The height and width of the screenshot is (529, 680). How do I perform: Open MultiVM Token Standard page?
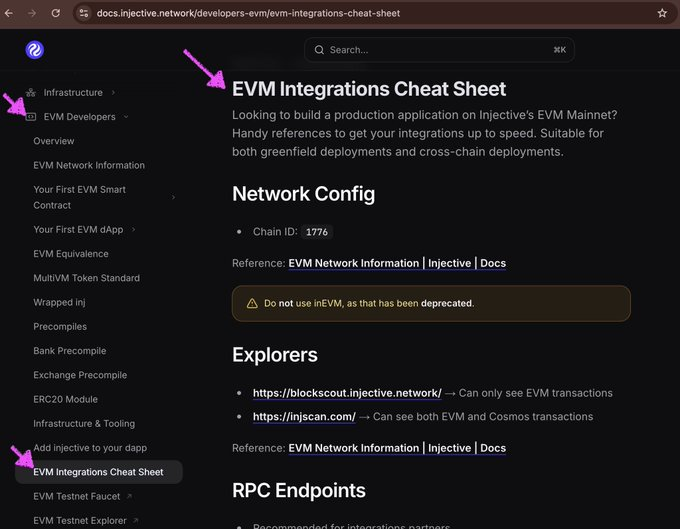click(86, 278)
